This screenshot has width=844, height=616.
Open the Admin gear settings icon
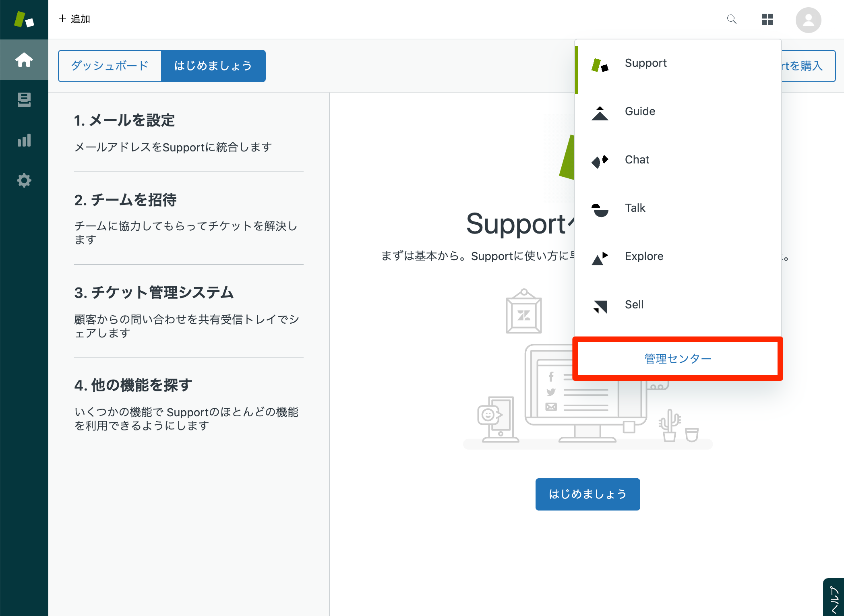(24, 180)
